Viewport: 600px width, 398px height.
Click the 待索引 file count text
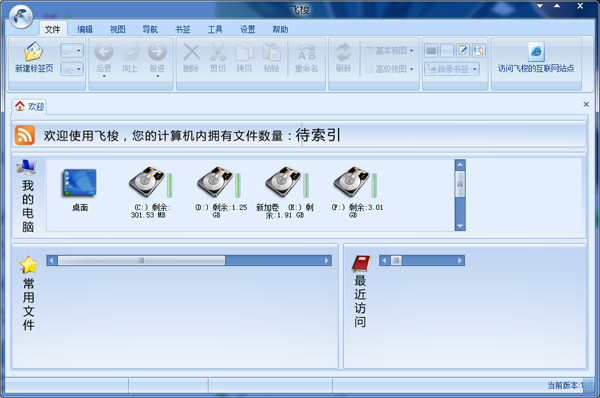click(318, 135)
